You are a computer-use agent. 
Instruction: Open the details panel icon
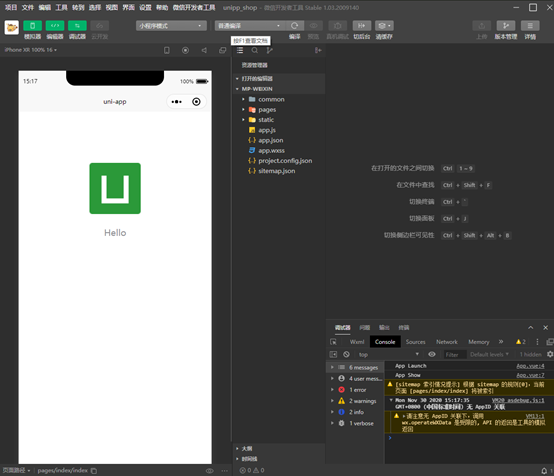tap(530, 26)
